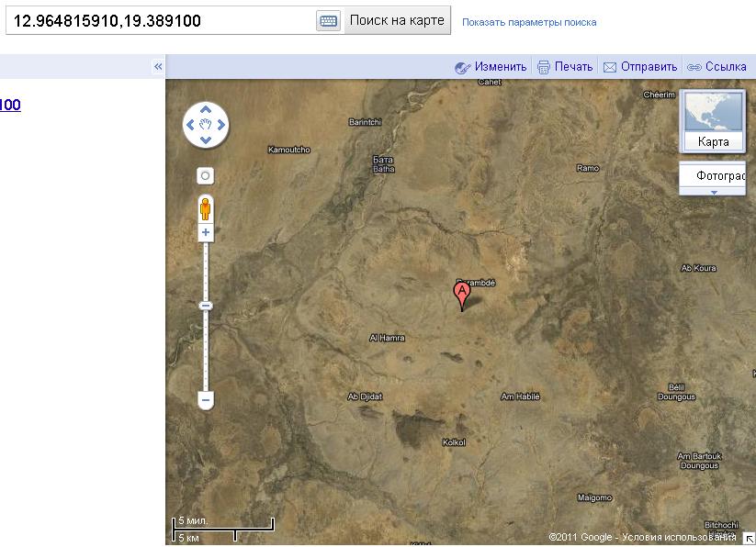Click the chain link icon
This screenshot has width=756, height=547.
[x=694, y=67]
